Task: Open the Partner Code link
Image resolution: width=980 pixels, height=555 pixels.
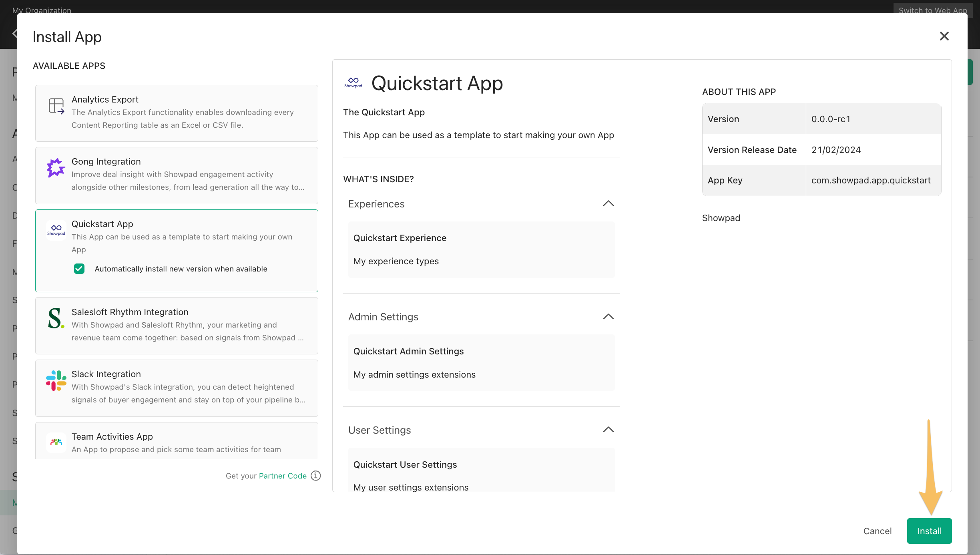Action: click(283, 476)
